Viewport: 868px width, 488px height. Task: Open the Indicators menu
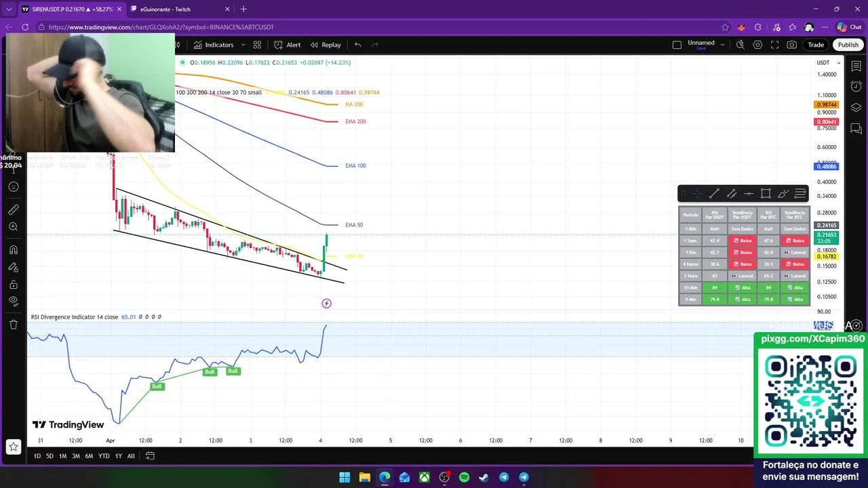click(213, 45)
